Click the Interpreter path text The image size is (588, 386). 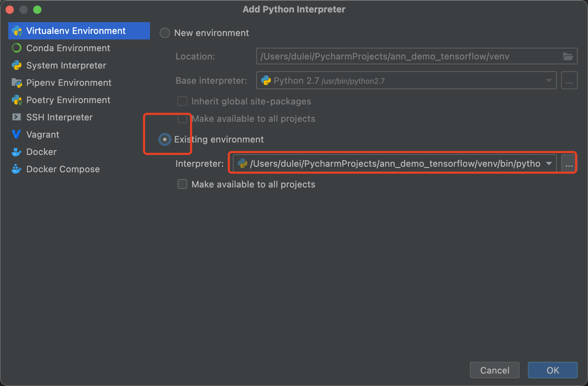tap(395, 164)
